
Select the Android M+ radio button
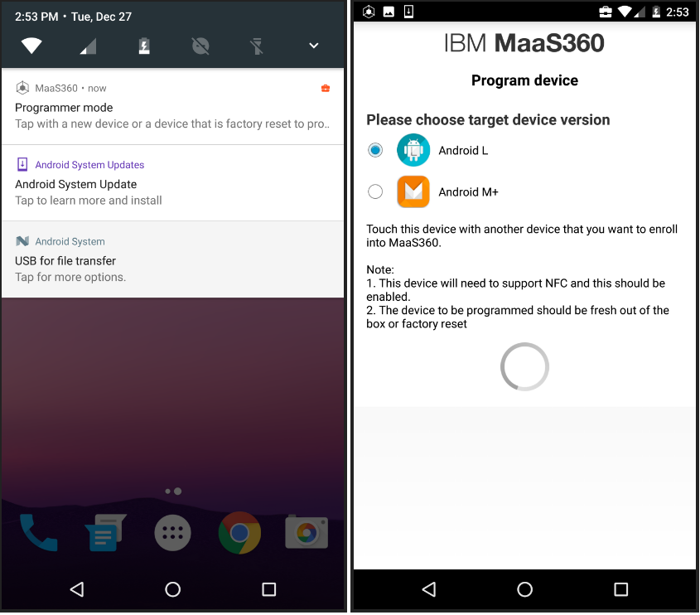tap(375, 191)
